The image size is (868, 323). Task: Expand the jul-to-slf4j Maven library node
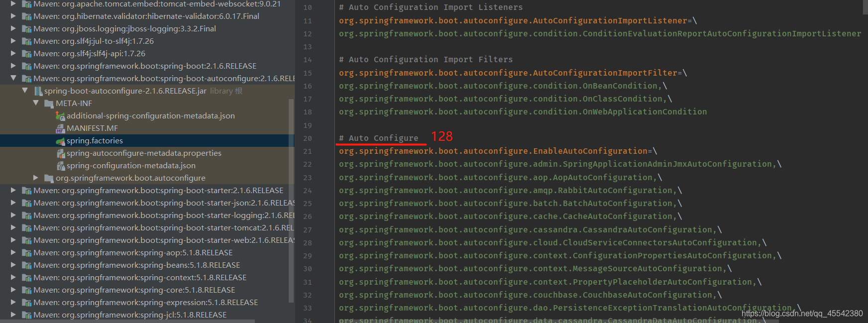[13, 41]
